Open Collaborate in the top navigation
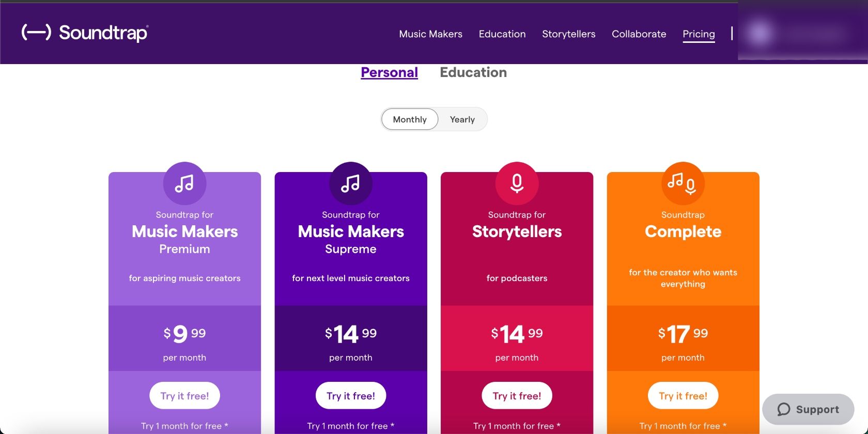Image resolution: width=868 pixels, height=434 pixels. (x=639, y=34)
